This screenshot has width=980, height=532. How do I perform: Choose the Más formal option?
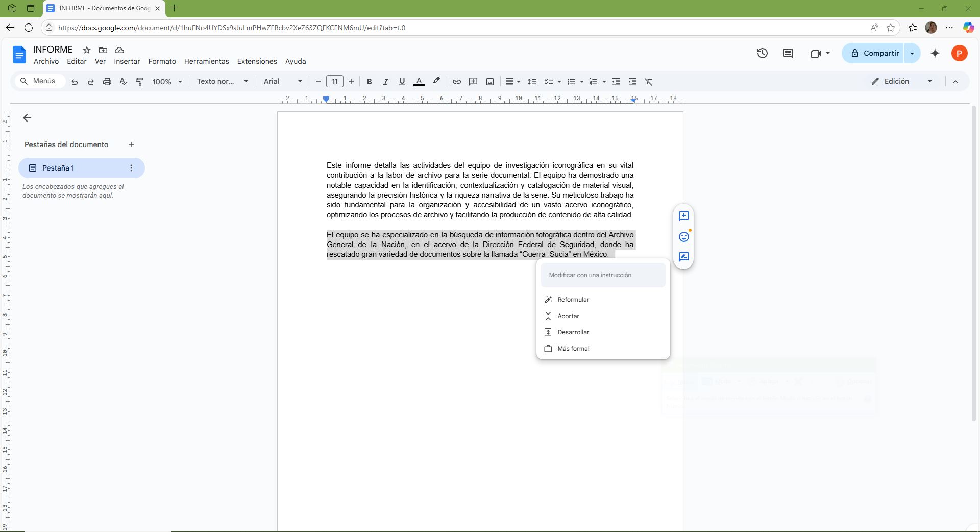[573, 349]
